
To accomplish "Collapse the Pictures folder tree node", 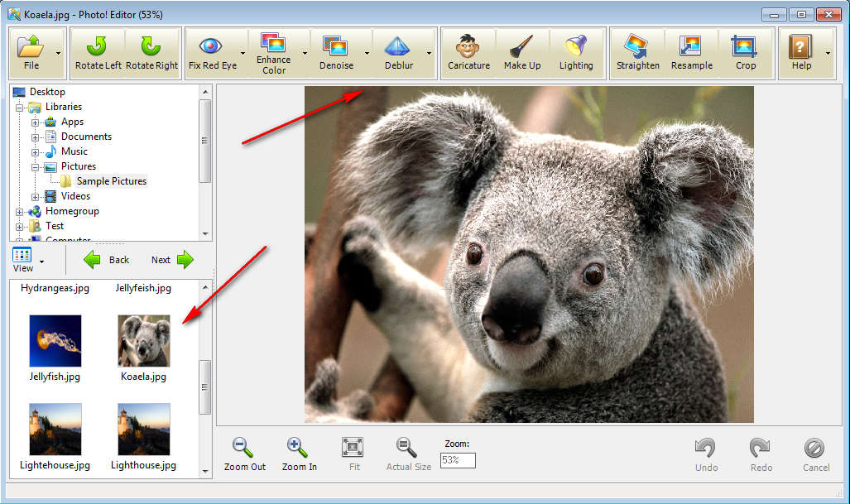I will click(36, 166).
